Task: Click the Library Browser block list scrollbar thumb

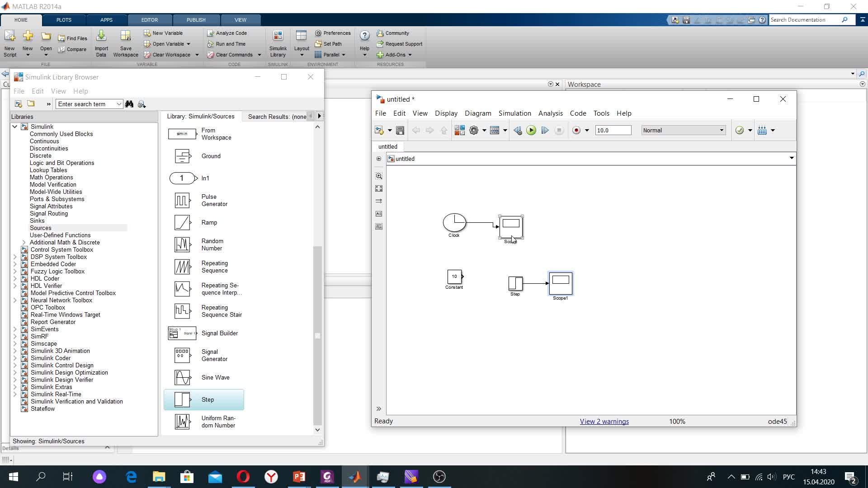Action: click(x=317, y=336)
